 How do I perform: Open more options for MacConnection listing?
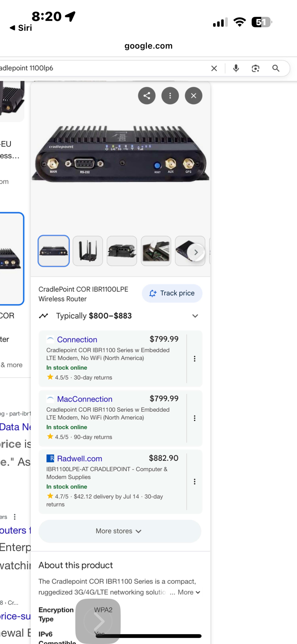194,418
